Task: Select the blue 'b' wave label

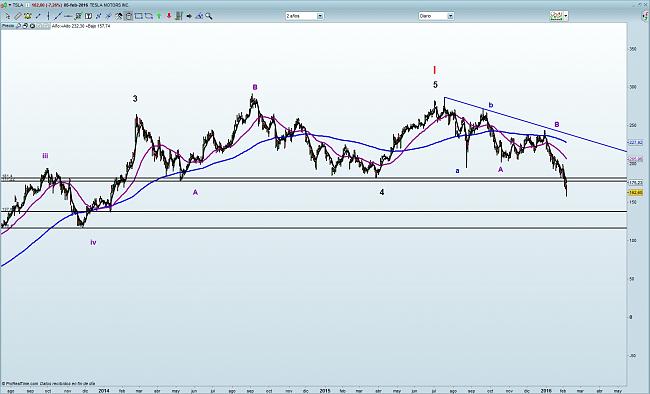Action: 491,105
